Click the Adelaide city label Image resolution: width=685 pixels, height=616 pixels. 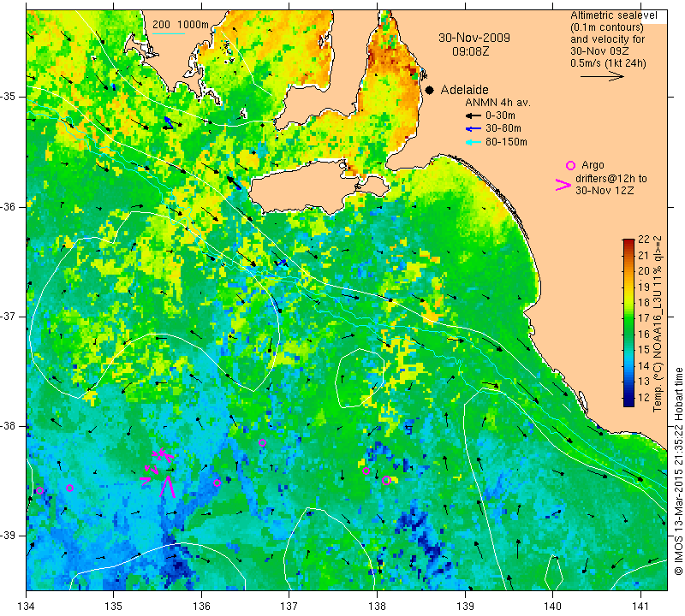464,90
